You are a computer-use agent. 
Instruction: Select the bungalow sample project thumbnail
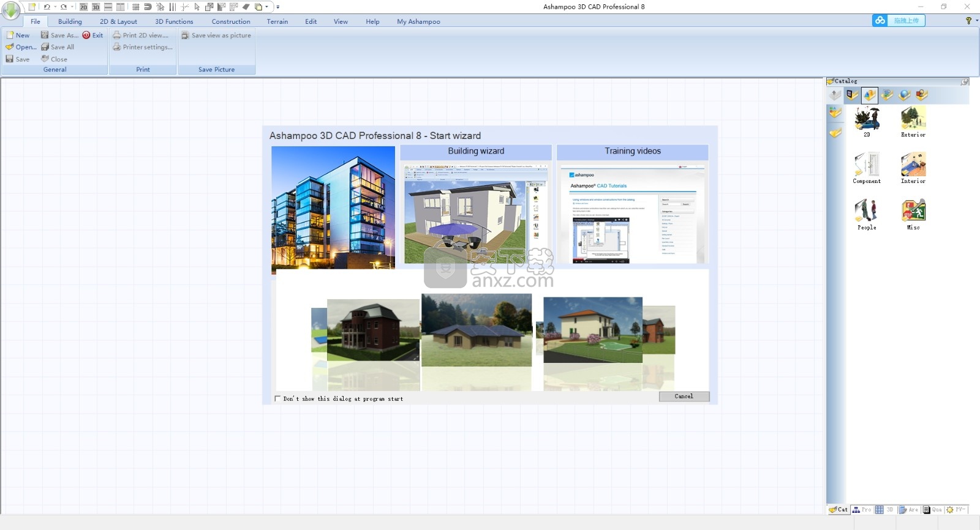pos(477,330)
